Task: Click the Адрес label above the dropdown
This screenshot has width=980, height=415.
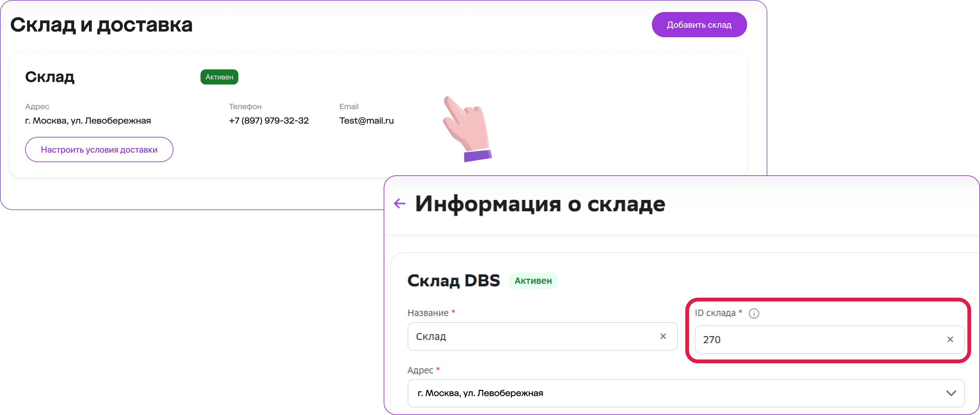Action: (x=420, y=370)
